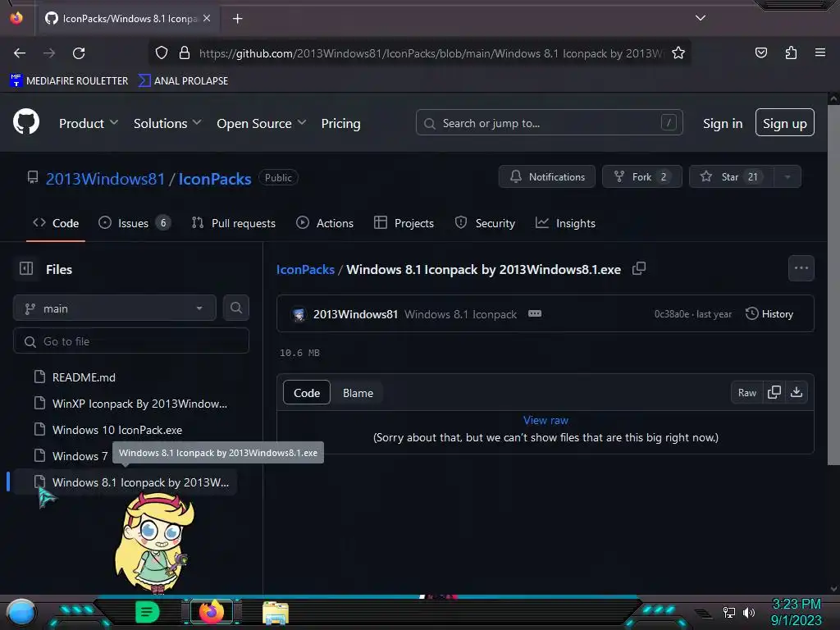This screenshot has height=630, width=840.
Task: Open the three-dot more file actions menu
Action: (801, 268)
